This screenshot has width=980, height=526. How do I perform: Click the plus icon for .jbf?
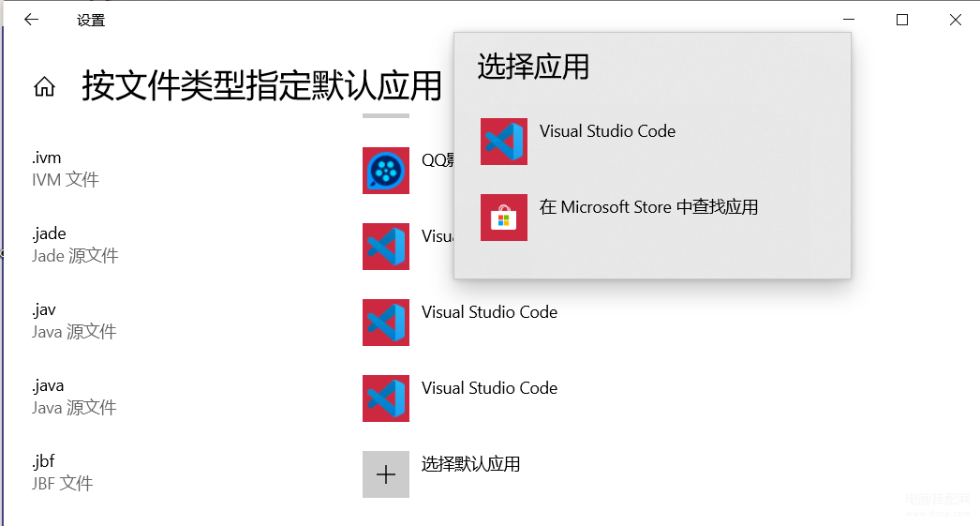(x=386, y=474)
